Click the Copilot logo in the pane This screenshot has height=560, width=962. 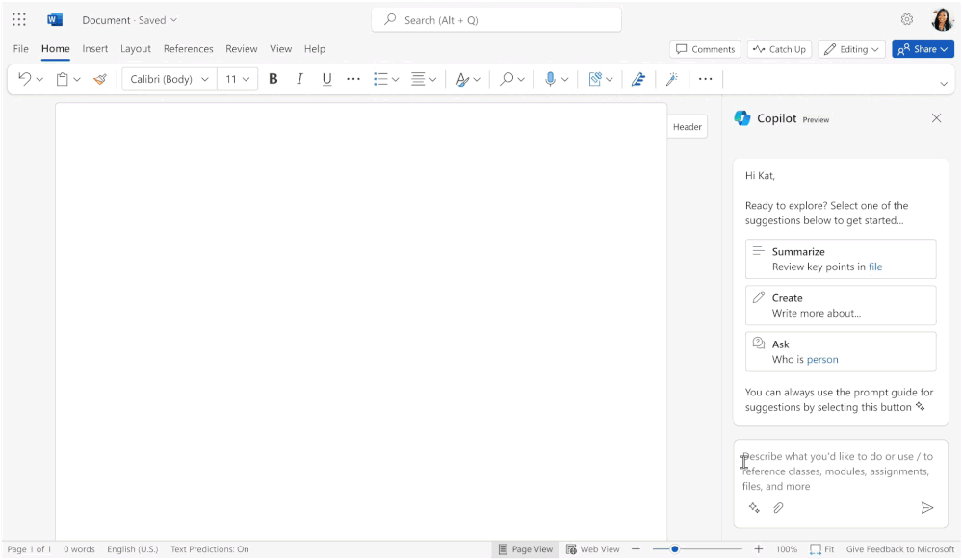(x=742, y=118)
